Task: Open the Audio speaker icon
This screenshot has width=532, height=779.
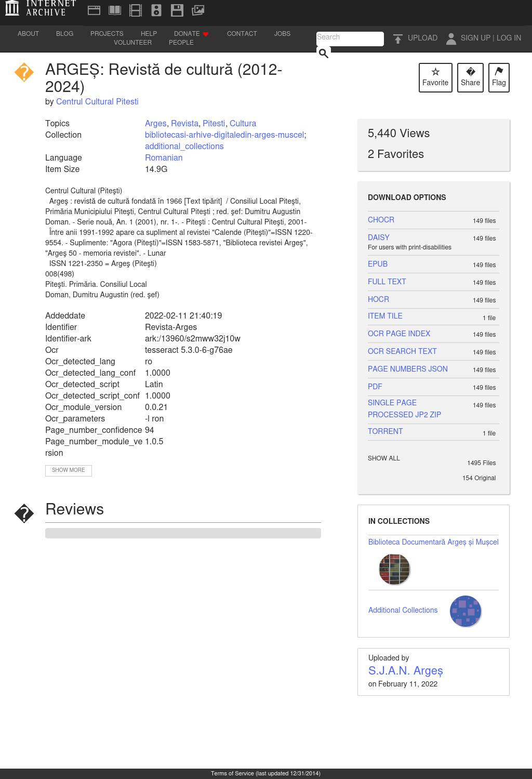Action: 156,10
